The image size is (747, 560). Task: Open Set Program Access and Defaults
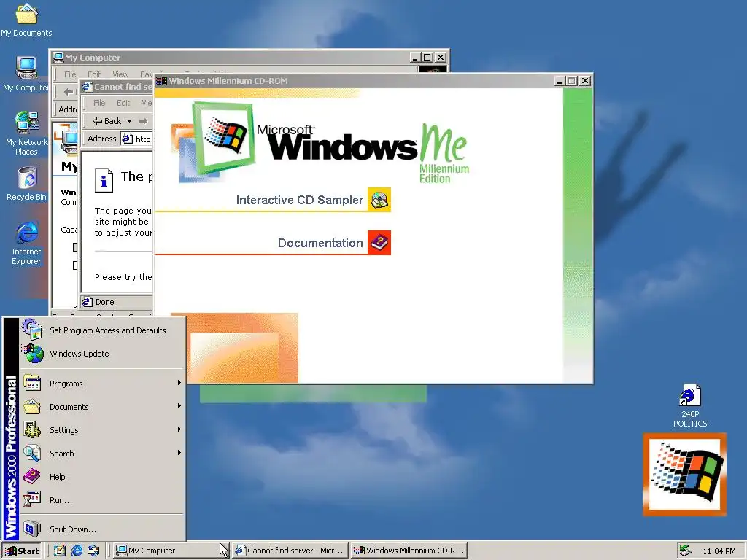coord(101,330)
